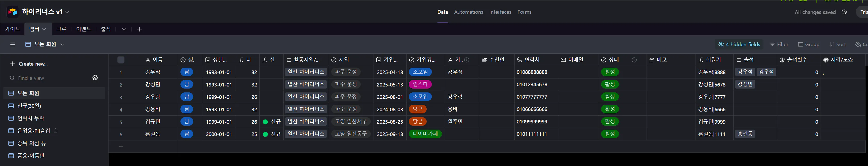Click the 중복 의심 뷰 grid icon
This screenshot has width=868, height=166.
(11, 143)
